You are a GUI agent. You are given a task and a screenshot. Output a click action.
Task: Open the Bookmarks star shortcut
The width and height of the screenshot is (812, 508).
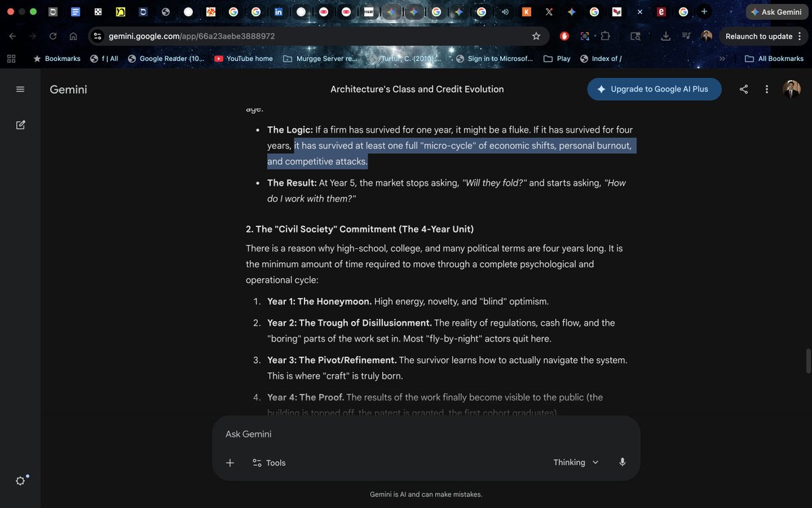57,59
